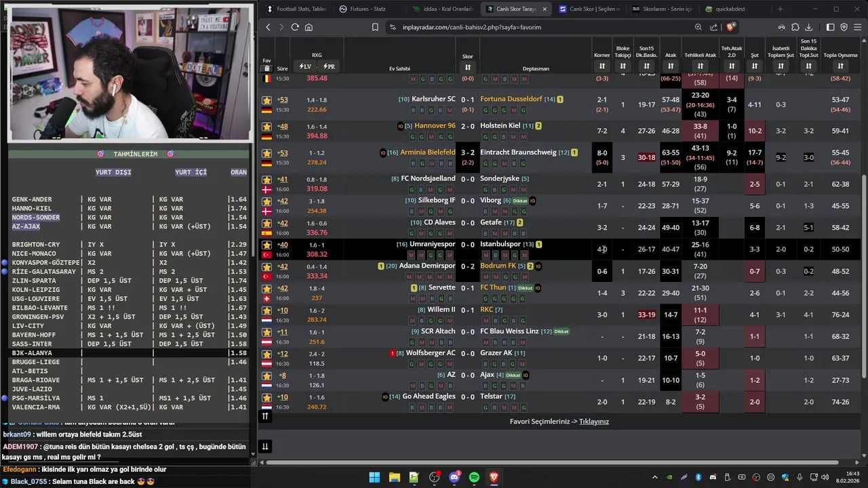
Task: Sort by Şut column
Action: coord(754,66)
